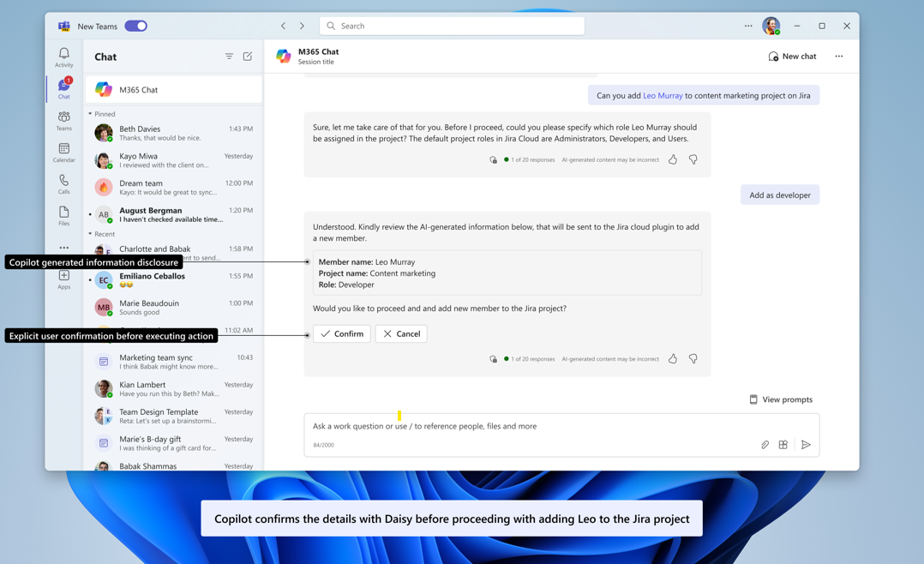Click the Add as developer message bubble
Image resolution: width=924 pixels, height=564 pixels.
pyautogui.click(x=780, y=195)
